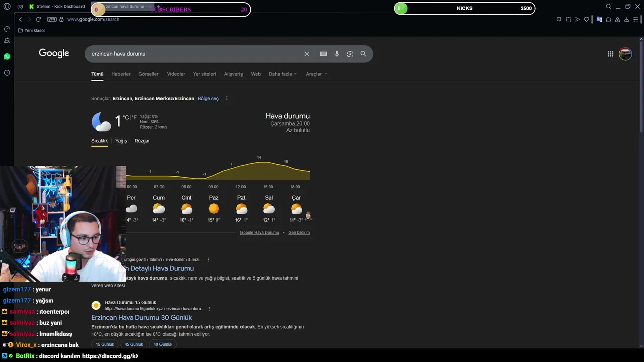Search by image with the Lens icon
This screenshot has height=362, width=644.
coord(350,54)
